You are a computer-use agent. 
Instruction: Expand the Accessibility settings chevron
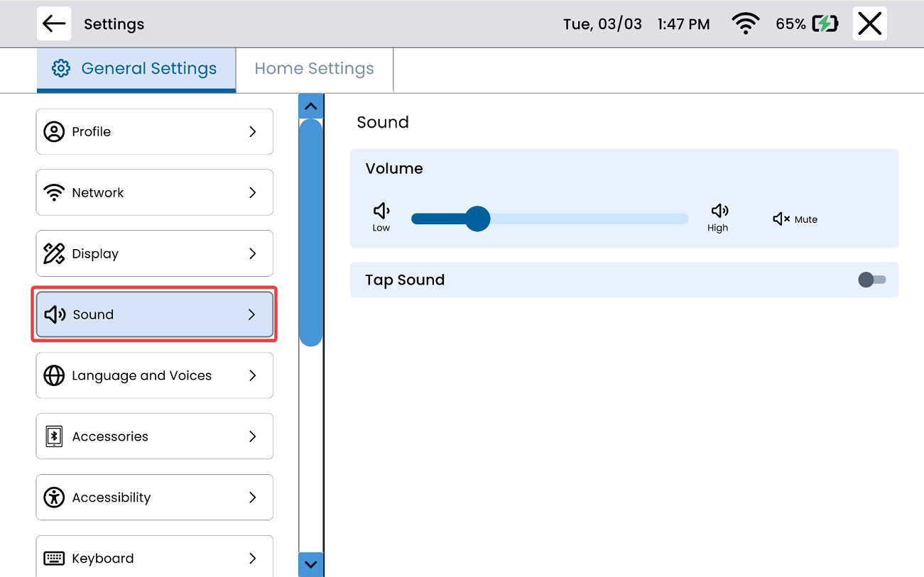pos(252,498)
